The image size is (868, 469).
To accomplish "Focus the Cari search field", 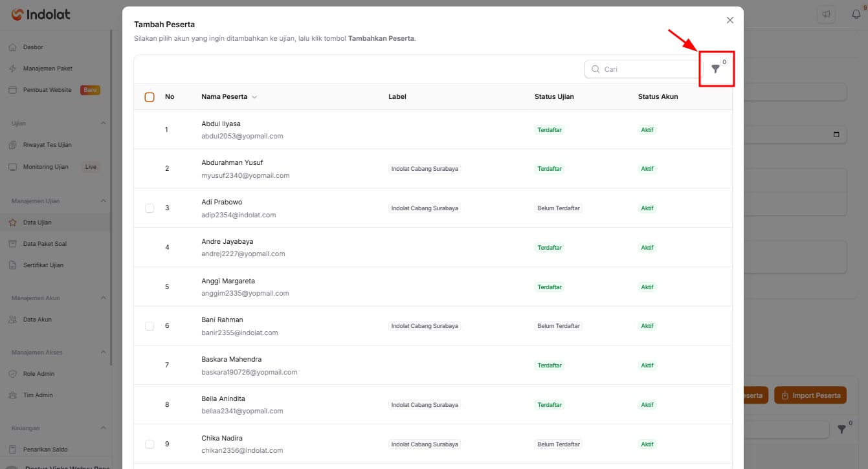I will click(643, 69).
